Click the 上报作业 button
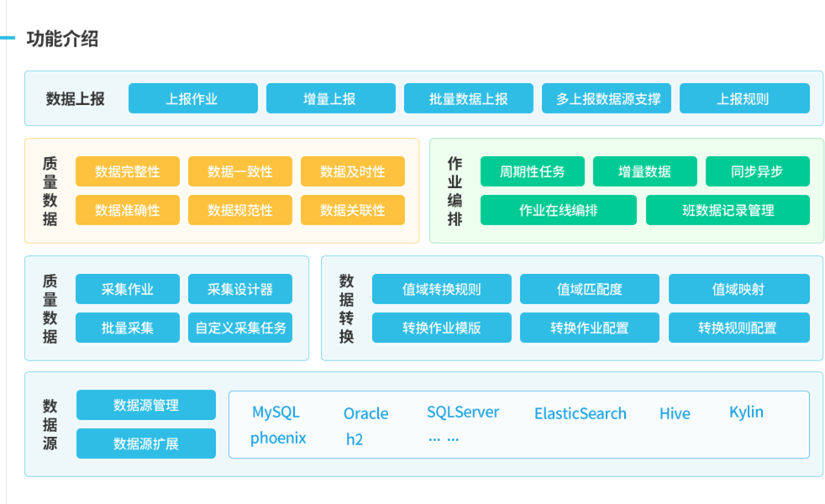The image size is (825, 504). tap(192, 98)
